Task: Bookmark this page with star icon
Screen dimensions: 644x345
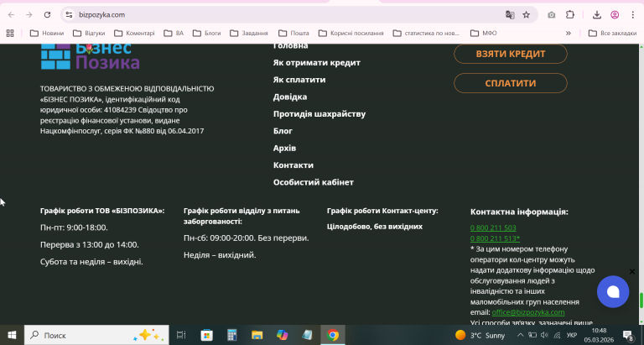Action: pyautogui.click(x=526, y=15)
